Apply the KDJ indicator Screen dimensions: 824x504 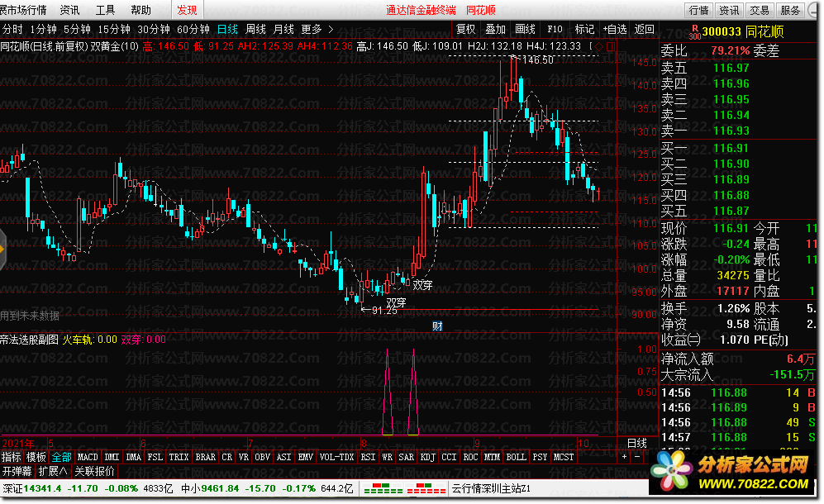pyautogui.click(x=428, y=457)
